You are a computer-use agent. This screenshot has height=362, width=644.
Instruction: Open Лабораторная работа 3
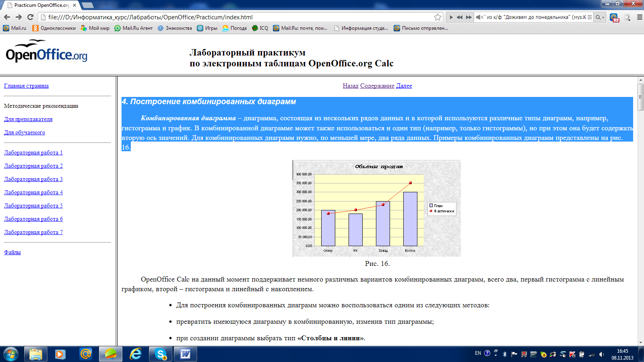coord(33,179)
